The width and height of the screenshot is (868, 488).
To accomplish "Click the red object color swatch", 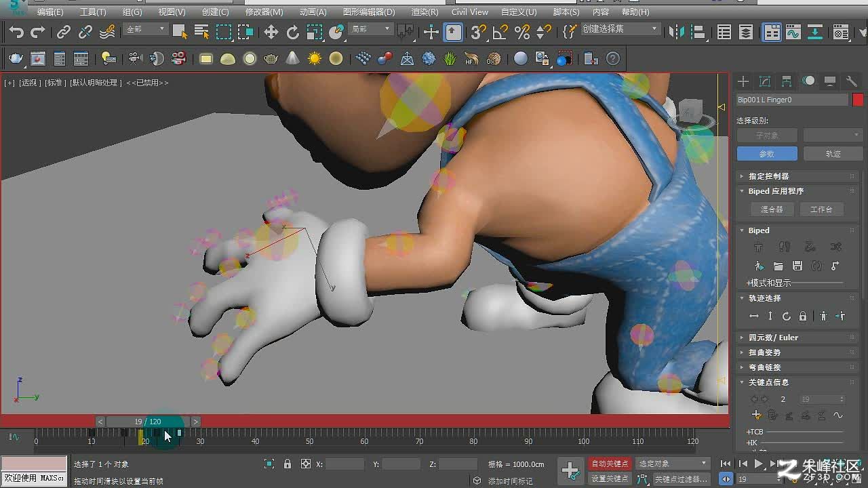I will pos(858,100).
